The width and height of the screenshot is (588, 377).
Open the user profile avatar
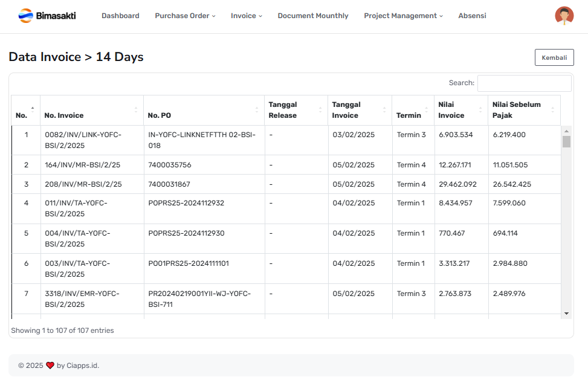point(564,16)
